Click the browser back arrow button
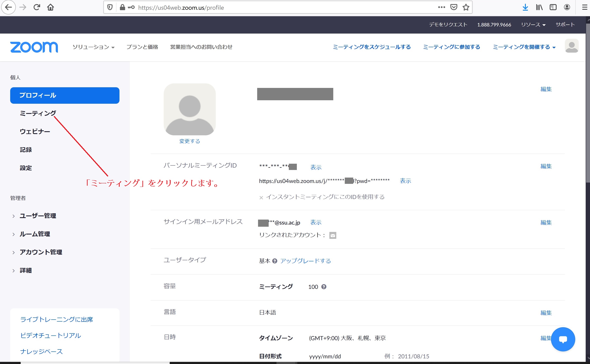Screen dimensions: 590x364 coord(8,7)
